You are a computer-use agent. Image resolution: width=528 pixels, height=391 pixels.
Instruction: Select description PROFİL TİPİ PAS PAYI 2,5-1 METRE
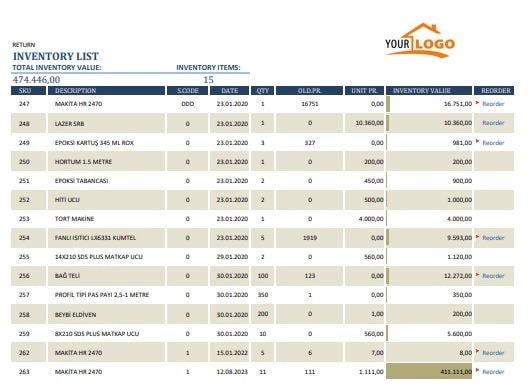(102, 295)
